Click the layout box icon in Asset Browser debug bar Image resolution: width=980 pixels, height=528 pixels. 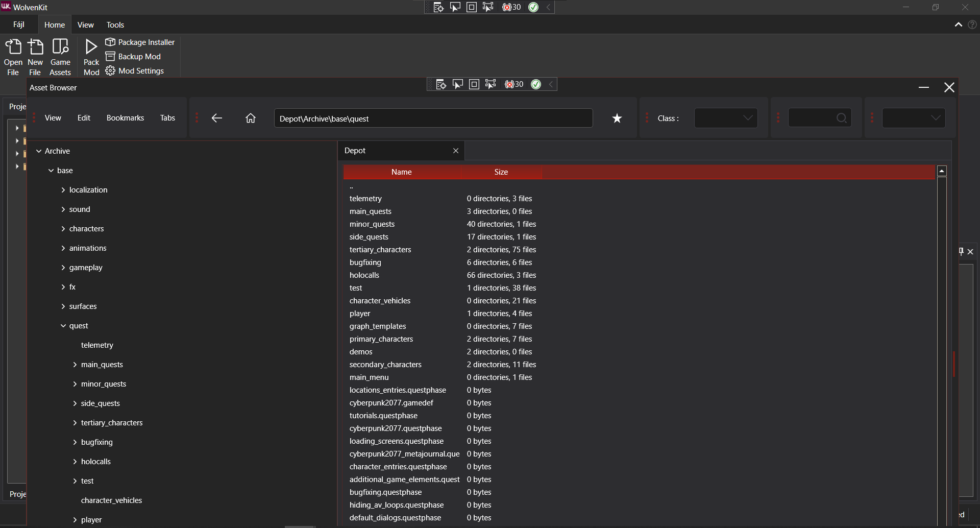[474, 84]
